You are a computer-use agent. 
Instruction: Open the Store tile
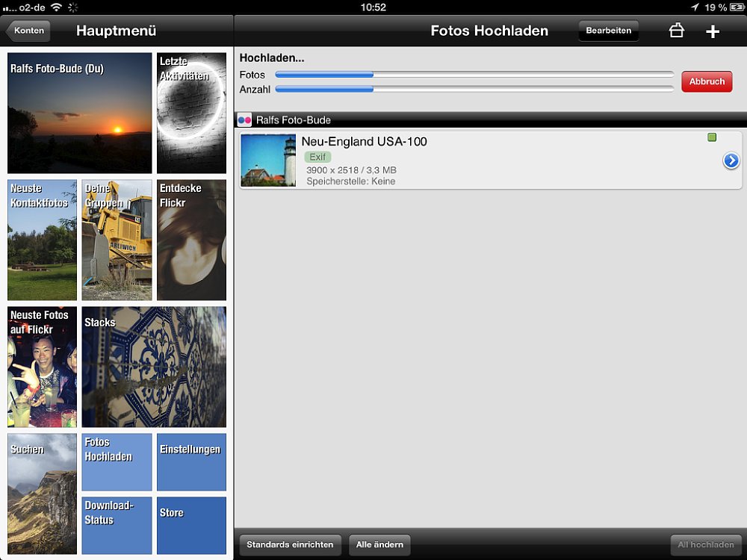pyautogui.click(x=191, y=525)
